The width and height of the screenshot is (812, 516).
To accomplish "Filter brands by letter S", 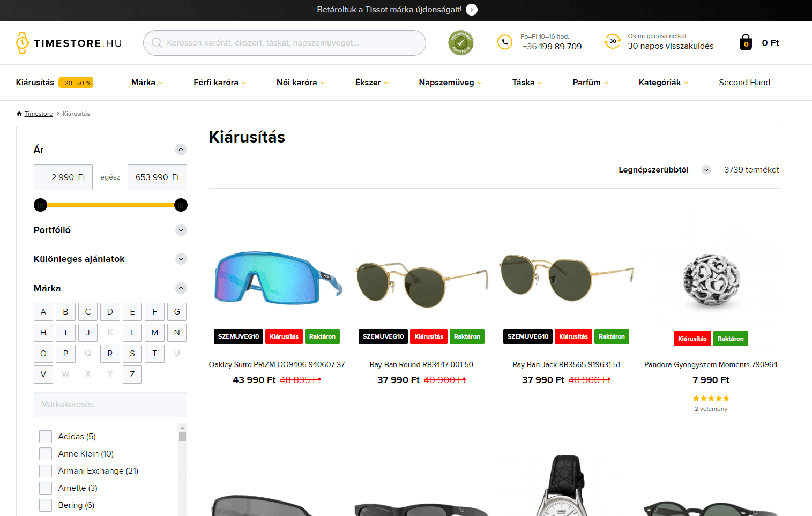I will (132, 354).
